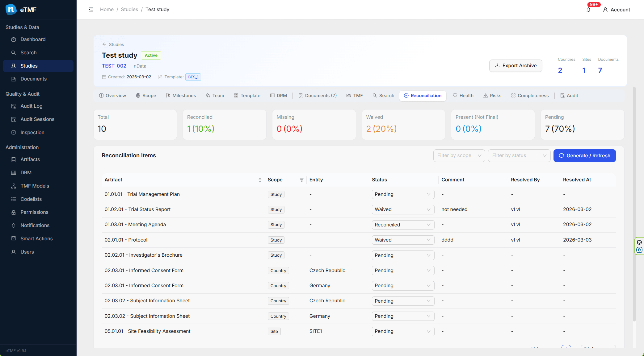This screenshot has width=644, height=356.
Task: Open the Filter by scope dropdown
Action: click(x=459, y=155)
